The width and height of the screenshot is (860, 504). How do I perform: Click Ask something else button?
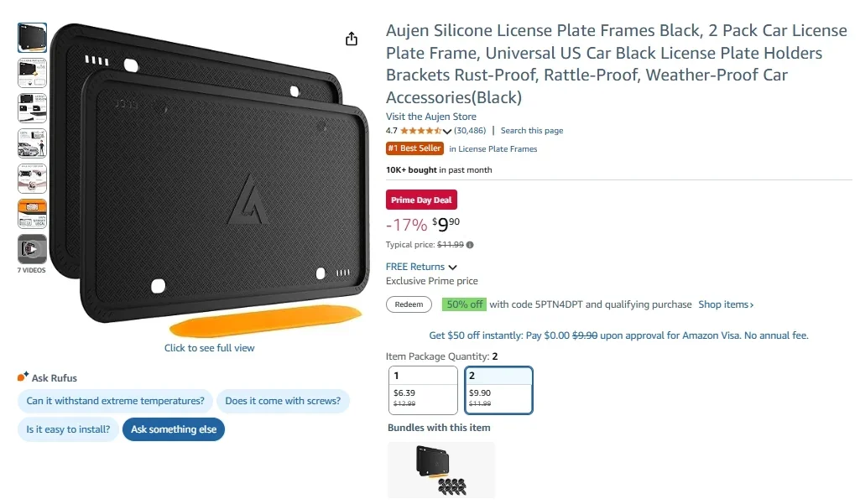pos(173,429)
